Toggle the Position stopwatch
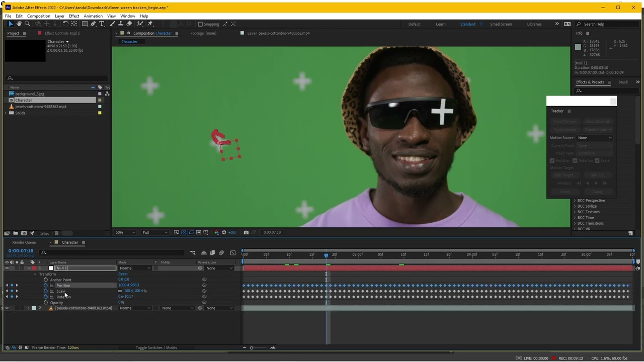The height and width of the screenshot is (362, 644). tap(46, 285)
